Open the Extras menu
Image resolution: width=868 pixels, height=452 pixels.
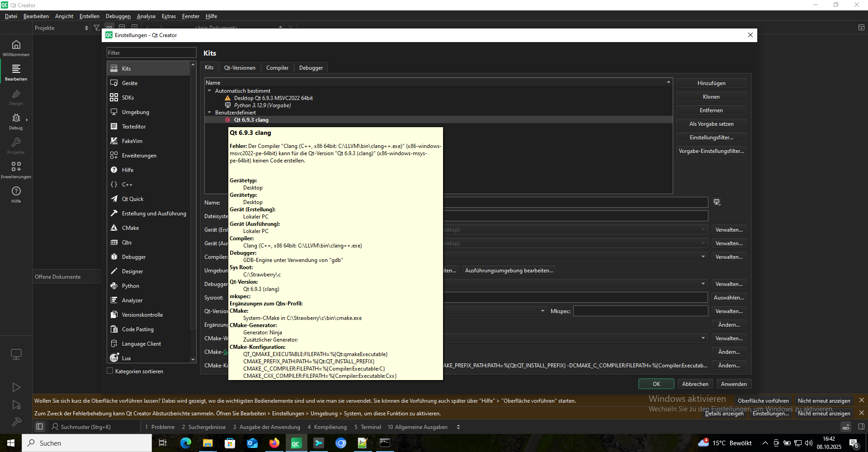tap(169, 16)
